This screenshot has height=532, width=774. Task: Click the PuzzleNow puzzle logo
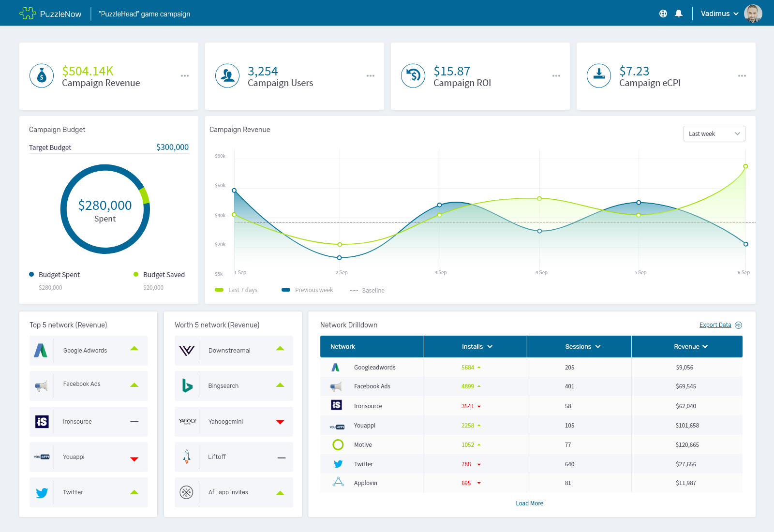[x=28, y=13]
